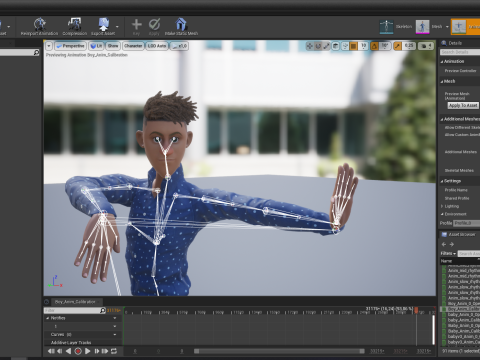Screen dimensions: 480x360
Task: Click the Export Asset toolbar icon
Action: click(x=103, y=24)
